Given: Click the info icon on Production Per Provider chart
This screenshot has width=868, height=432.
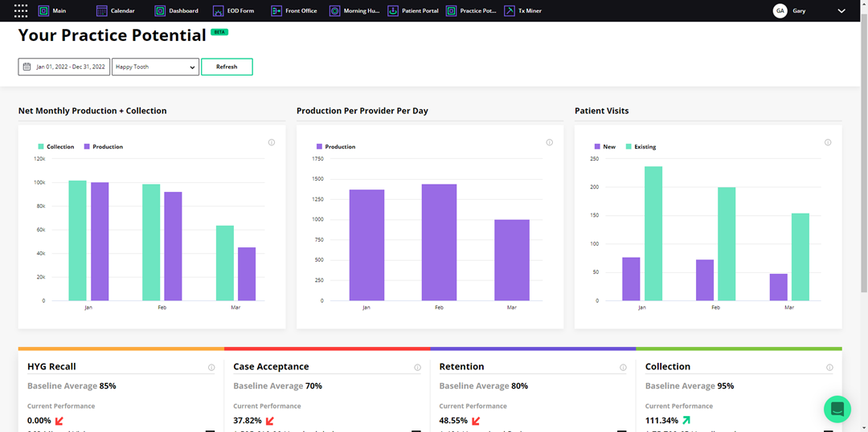Looking at the screenshot, I should [x=549, y=143].
